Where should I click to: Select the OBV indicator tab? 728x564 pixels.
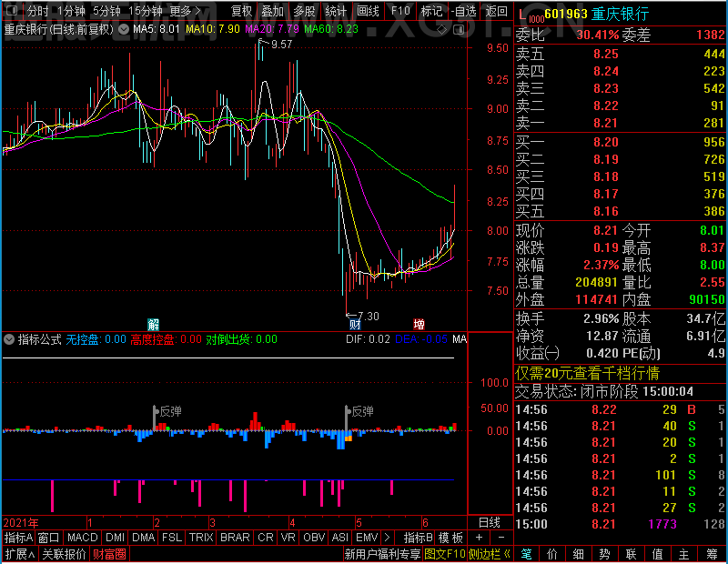point(314,538)
